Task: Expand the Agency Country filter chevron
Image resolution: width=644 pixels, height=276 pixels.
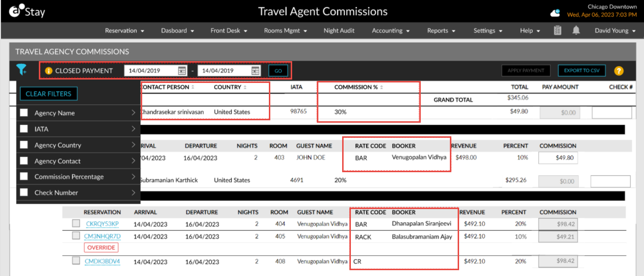Action: (x=133, y=145)
